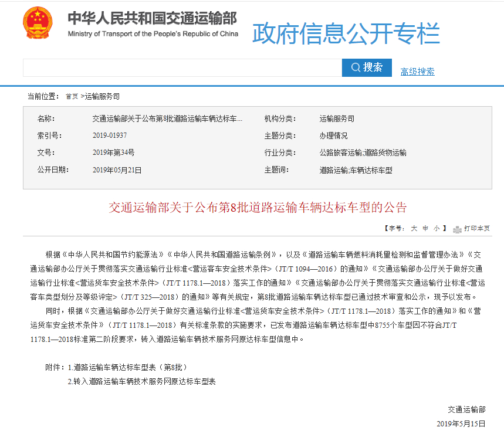Go to 首页 in the breadcrumb
This screenshot has width=504, height=434.
point(72,96)
